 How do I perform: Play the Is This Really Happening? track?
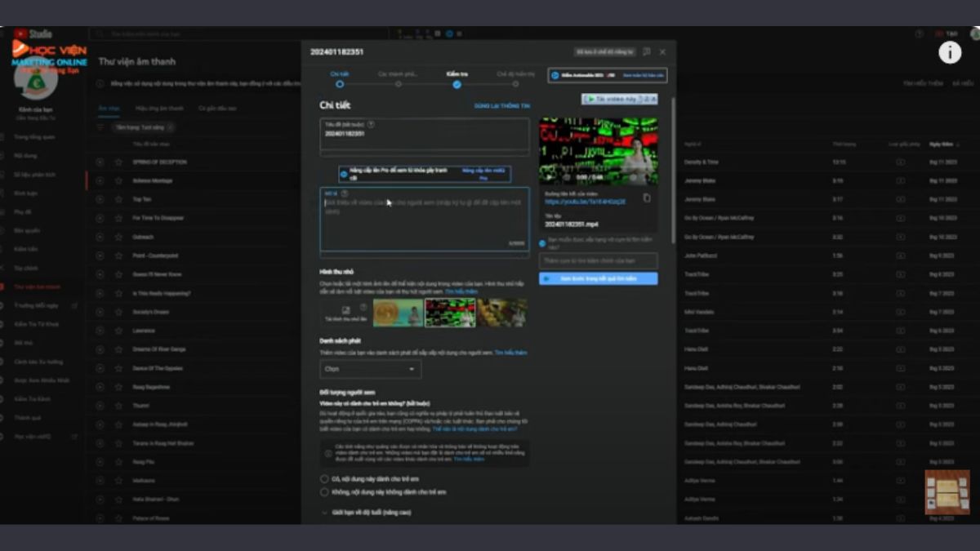[100, 293]
